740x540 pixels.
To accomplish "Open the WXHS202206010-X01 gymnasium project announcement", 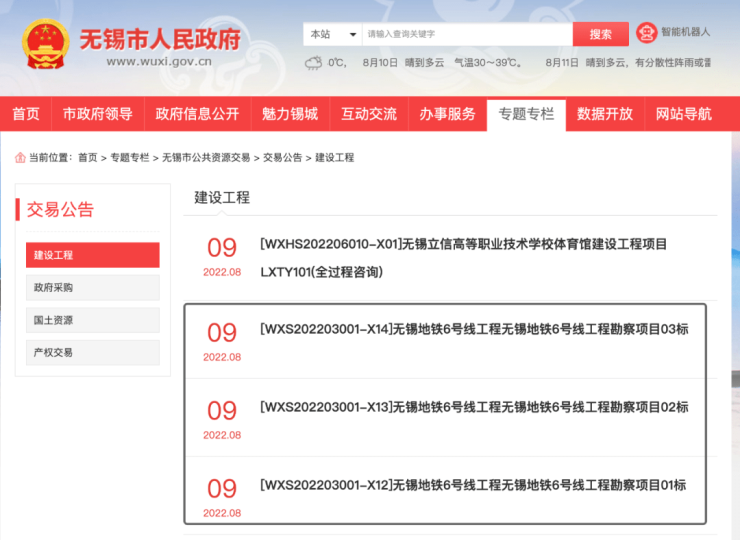I will [462, 245].
